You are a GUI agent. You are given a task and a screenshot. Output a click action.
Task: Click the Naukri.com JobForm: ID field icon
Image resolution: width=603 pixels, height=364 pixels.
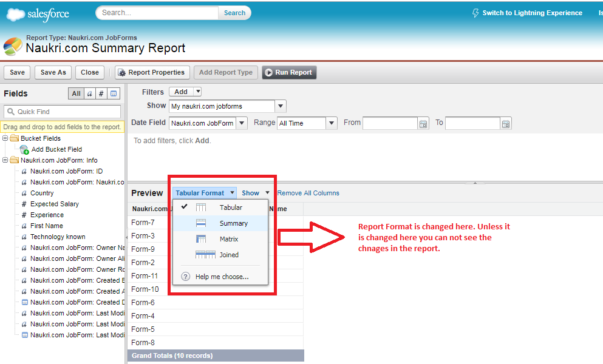coord(24,172)
